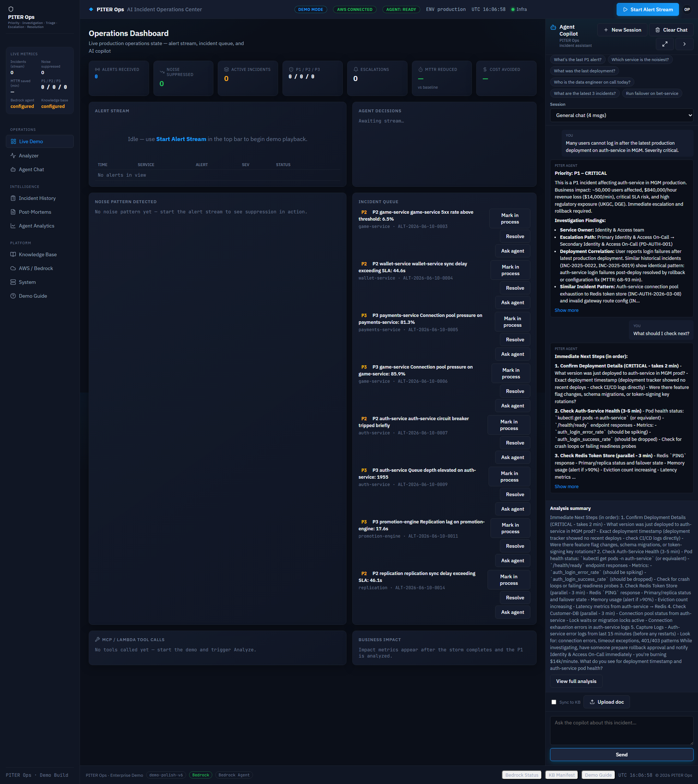Open the Session General chat dropdown
Image resolution: width=698 pixels, height=784 pixels.
click(x=622, y=115)
